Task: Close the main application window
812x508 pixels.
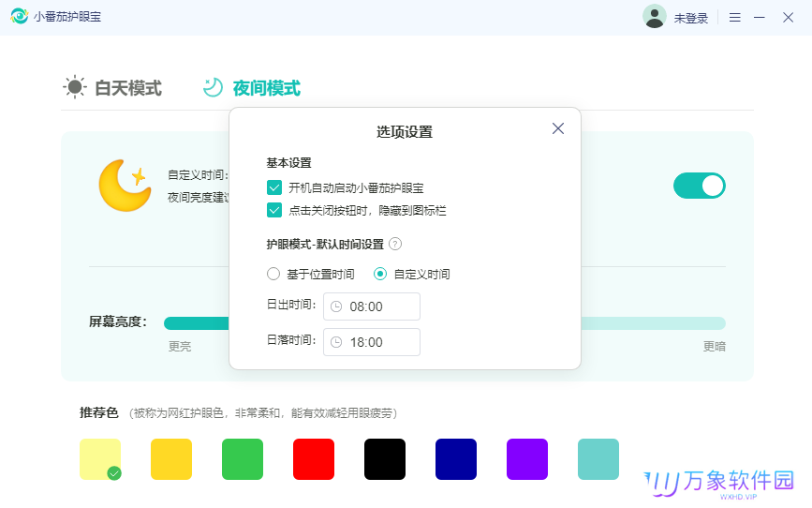Action: (x=789, y=18)
